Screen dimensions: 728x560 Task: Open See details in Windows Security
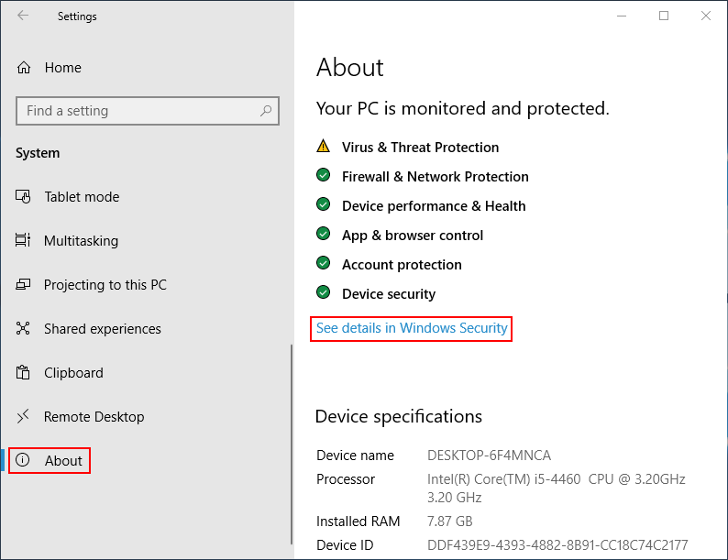(x=412, y=328)
